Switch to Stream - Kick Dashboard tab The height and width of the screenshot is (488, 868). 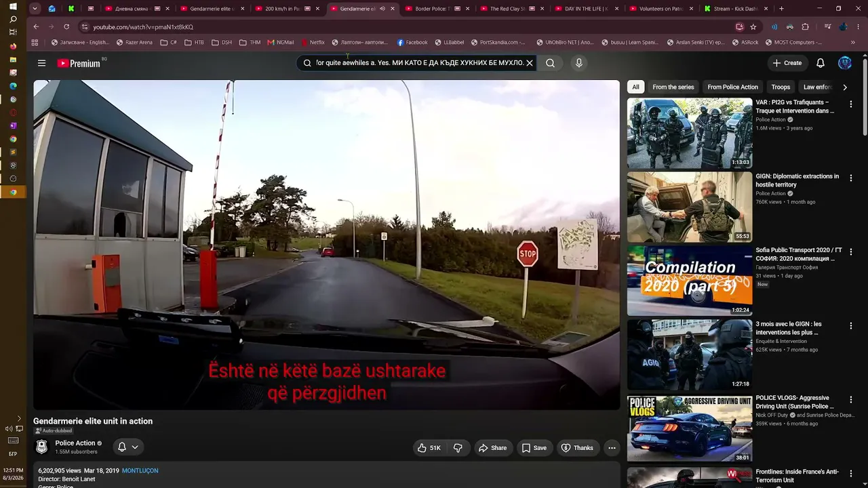point(736,9)
